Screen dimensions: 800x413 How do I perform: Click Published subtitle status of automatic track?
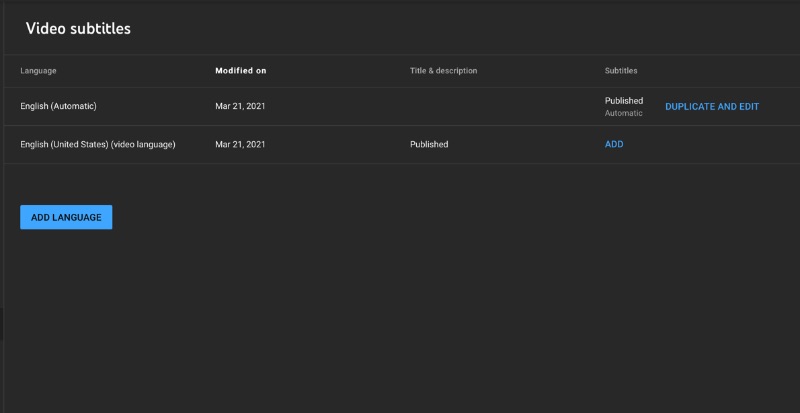click(x=623, y=101)
